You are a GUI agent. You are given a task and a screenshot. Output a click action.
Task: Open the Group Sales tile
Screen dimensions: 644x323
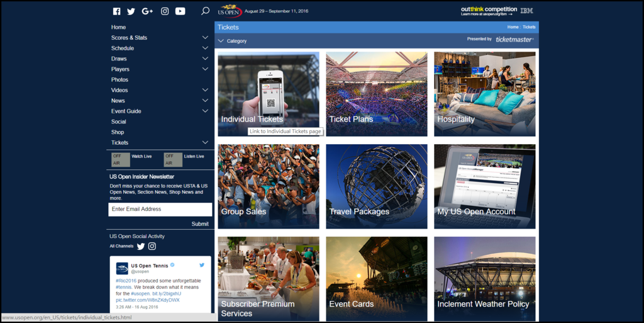[x=269, y=186]
